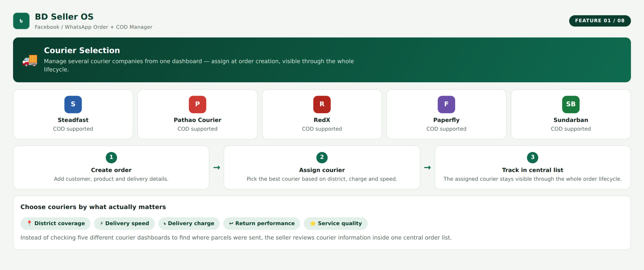The width and height of the screenshot is (644, 270).
Task: Click the return arrow icon in Return performance
Action: [231, 223]
